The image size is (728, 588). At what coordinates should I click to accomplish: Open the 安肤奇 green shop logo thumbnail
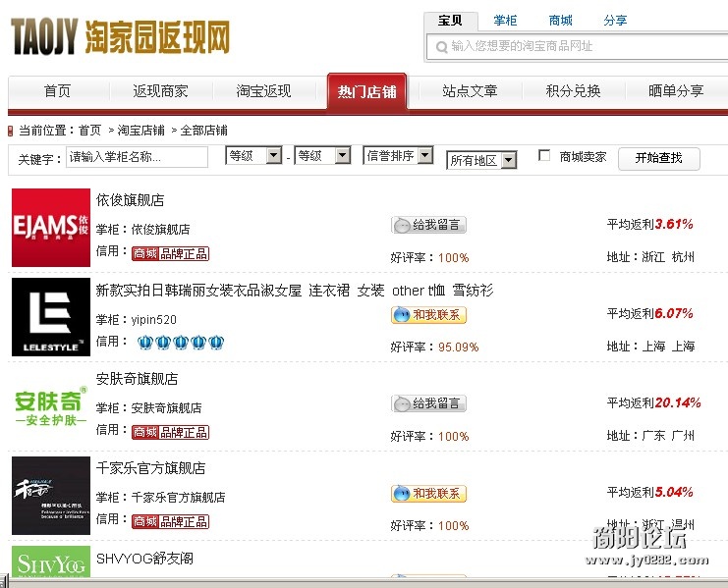point(51,406)
